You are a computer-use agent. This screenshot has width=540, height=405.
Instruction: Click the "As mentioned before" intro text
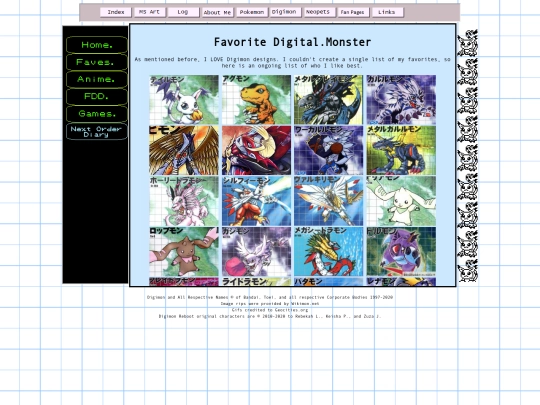(292, 62)
